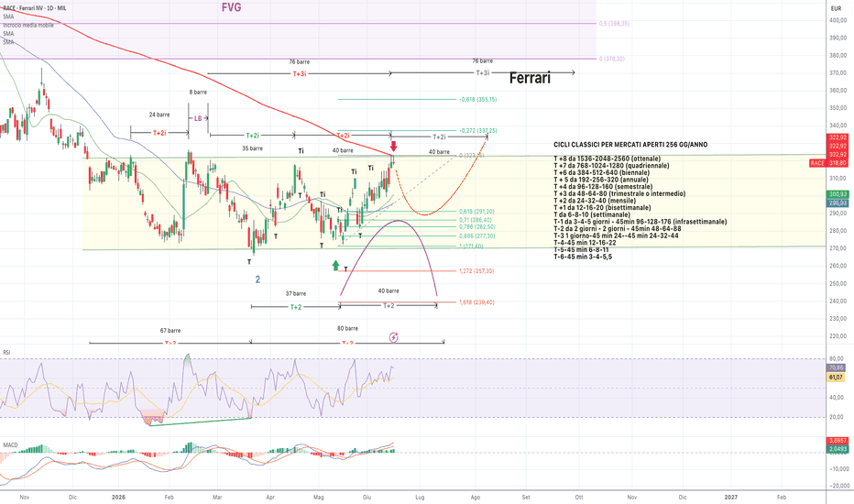The height and width of the screenshot is (504, 854).
Task: Select the 35 barre label
Action: point(253,148)
